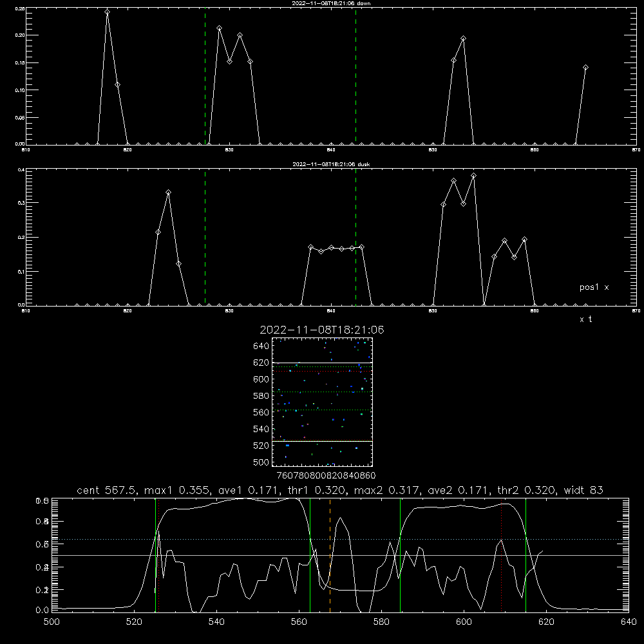
Task: Click the green vertical line near 615 in bottom plot
Action: click(526, 555)
